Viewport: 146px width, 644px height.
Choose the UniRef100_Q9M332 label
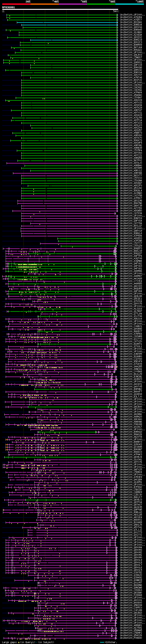tap(131, 70)
